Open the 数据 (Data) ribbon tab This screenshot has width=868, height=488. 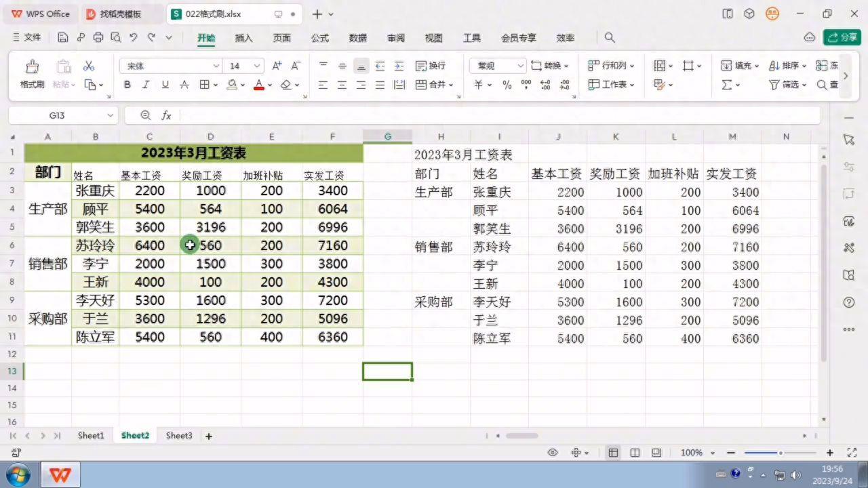[358, 38]
